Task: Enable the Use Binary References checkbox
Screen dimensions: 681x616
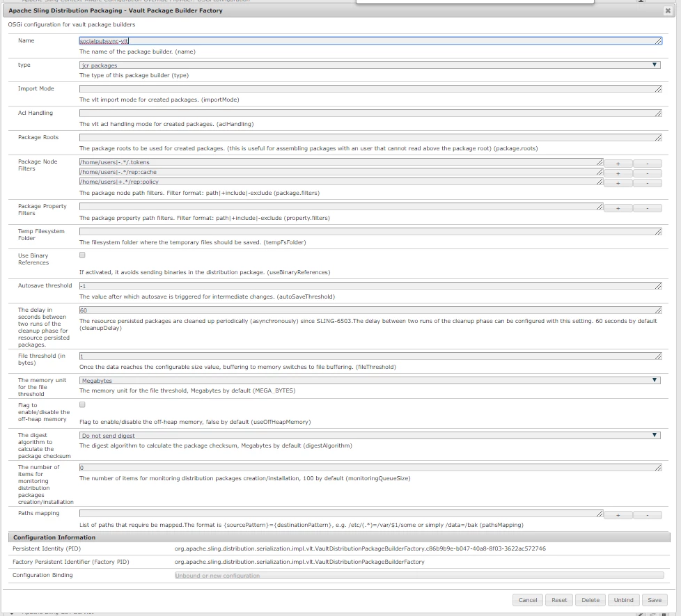Action: [82, 255]
